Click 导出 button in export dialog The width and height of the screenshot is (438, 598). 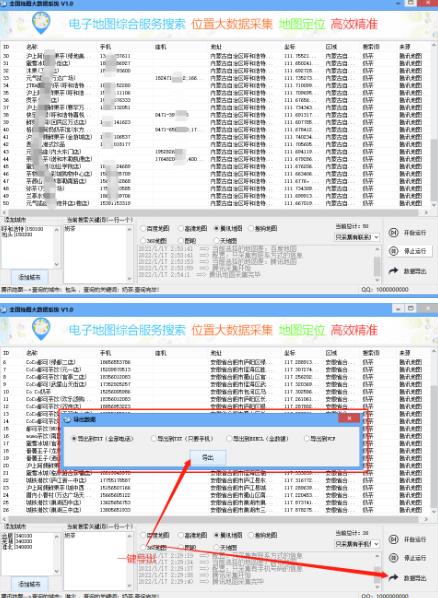(208, 458)
